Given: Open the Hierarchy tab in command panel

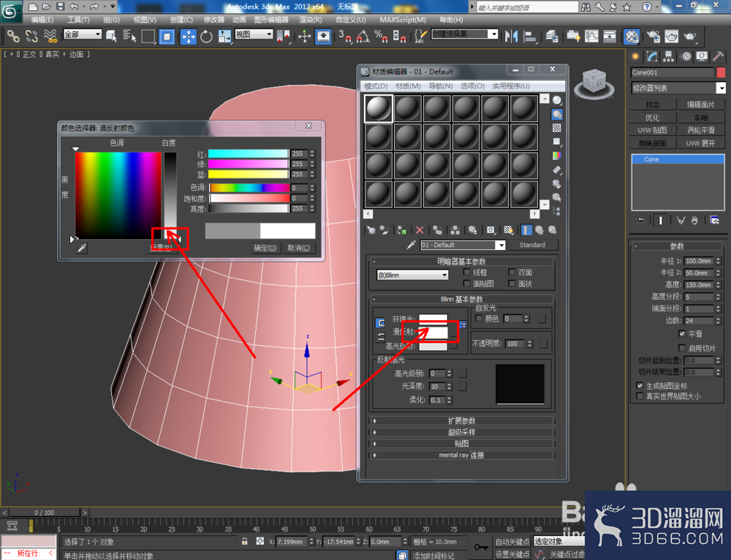Looking at the screenshot, I should [x=669, y=56].
